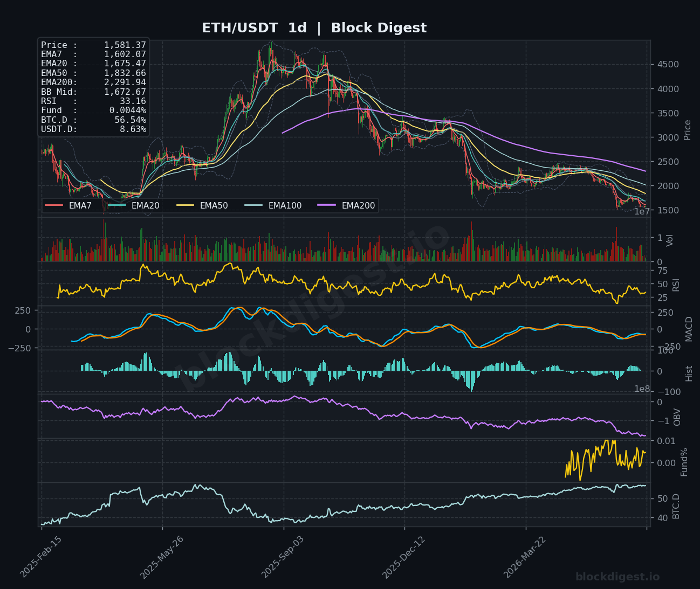This screenshot has width=700, height=589.
Task: Click the 3500 price tick
Action: [668, 113]
